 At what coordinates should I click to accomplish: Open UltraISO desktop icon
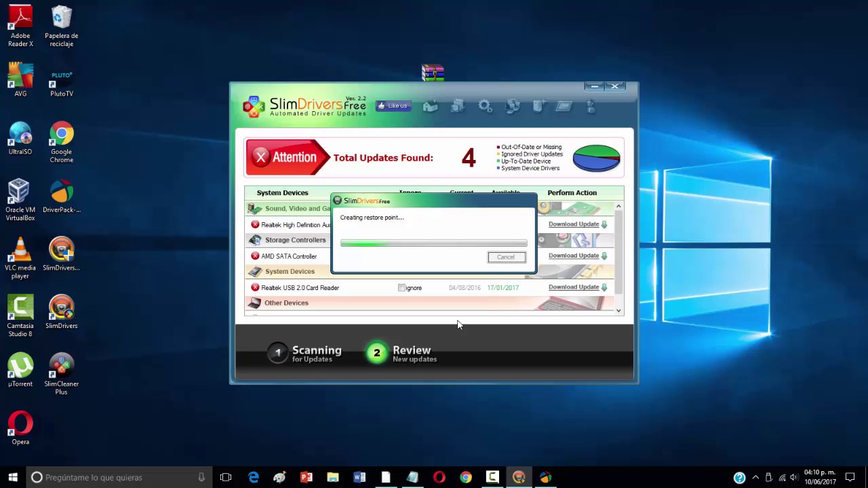point(20,138)
